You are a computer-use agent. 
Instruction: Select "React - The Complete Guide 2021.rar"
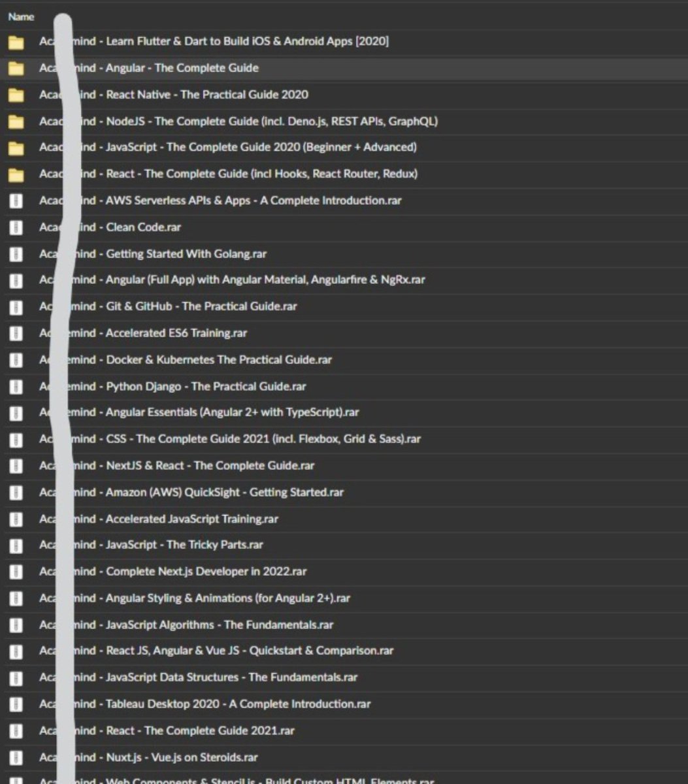(x=201, y=730)
